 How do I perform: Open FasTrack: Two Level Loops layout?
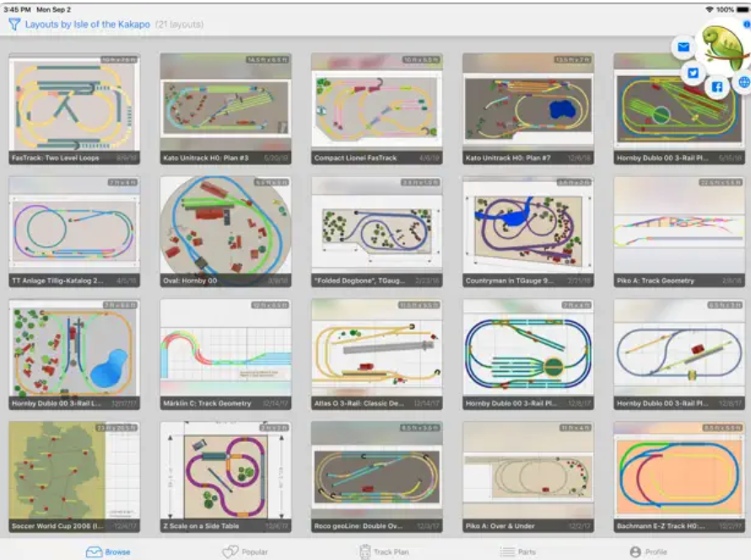point(74,109)
